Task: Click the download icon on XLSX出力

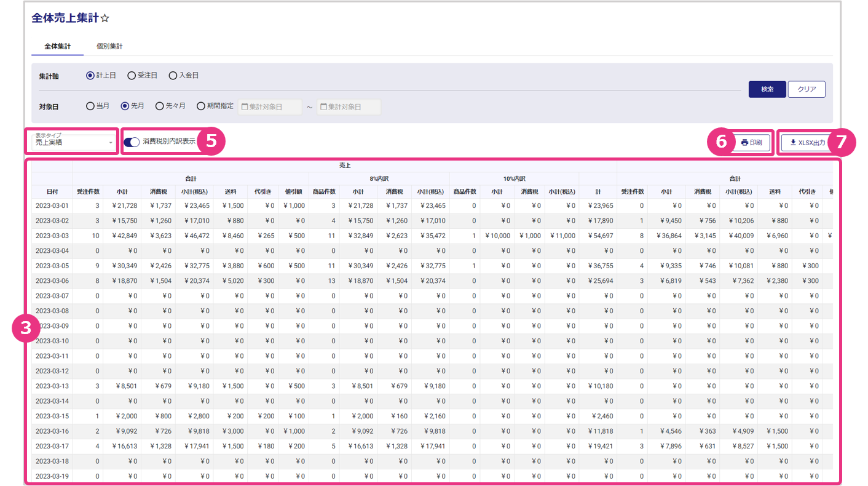Action: coord(793,142)
